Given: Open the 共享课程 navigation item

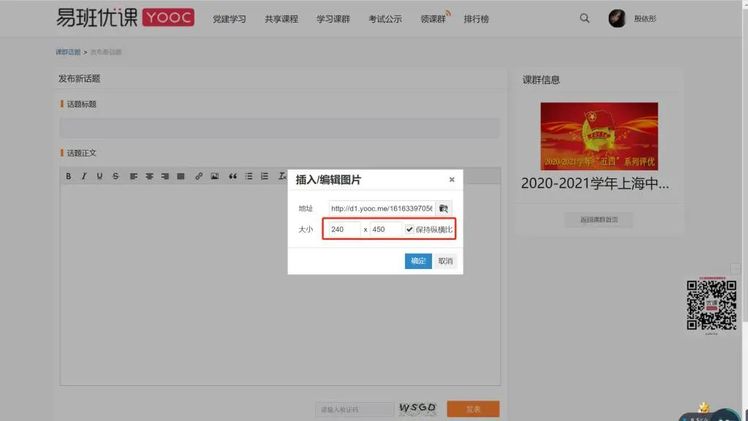Looking at the screenshot, I should coord(281,19).
